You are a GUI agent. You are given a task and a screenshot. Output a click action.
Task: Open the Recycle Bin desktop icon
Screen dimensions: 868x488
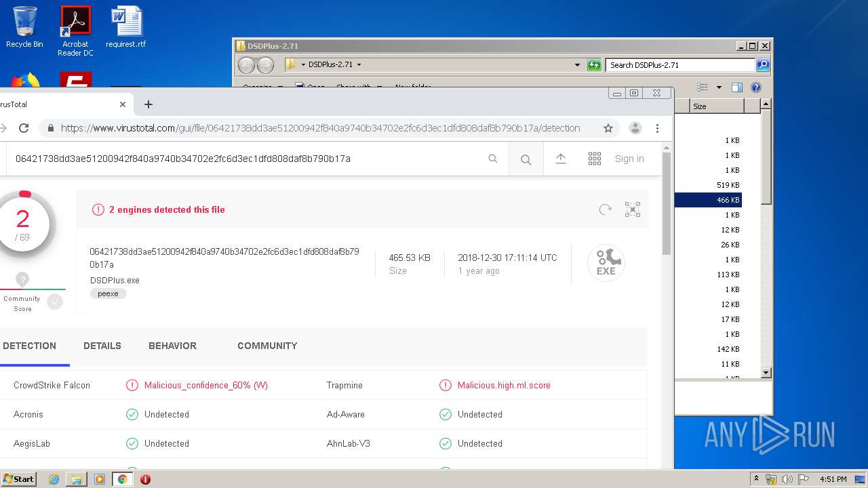coord(24,27)
